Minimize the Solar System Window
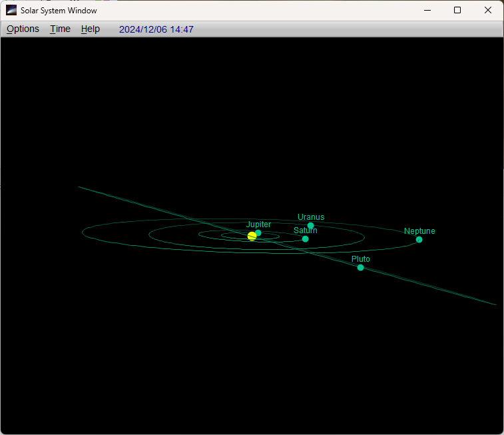This screenshot has height=435, width=504. pyautogui.click(x=427, y=10)
